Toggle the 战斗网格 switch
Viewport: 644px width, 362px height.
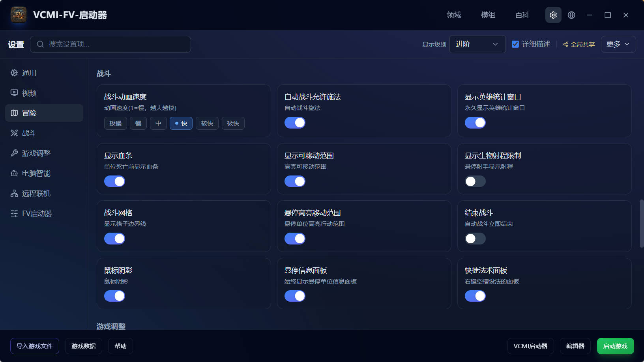point(114,239)
